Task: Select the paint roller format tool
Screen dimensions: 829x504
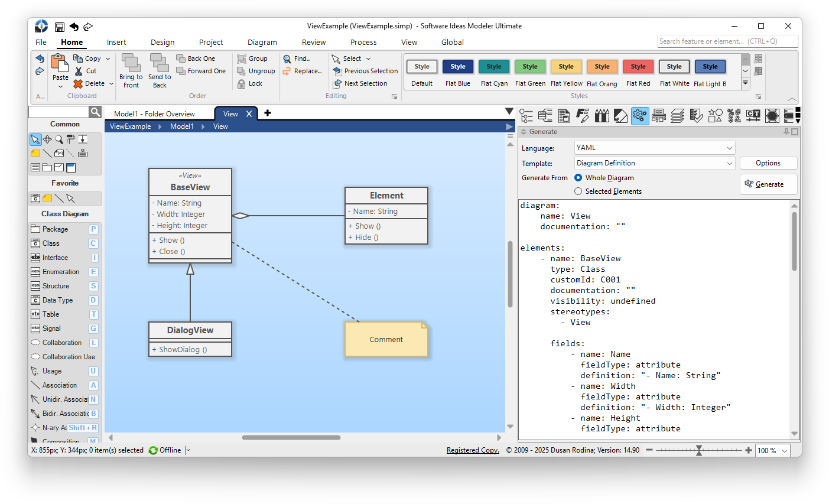Action: click(70, 139)
